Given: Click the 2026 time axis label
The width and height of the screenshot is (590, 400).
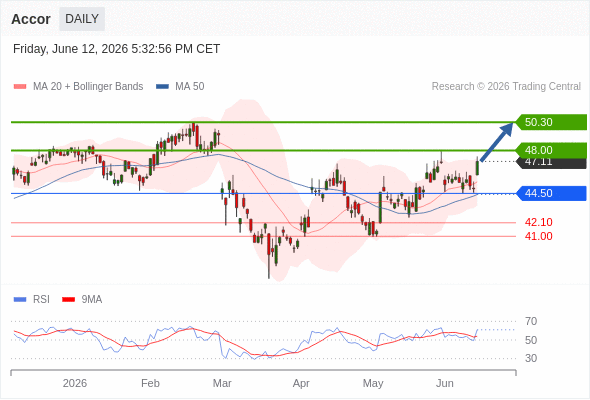Looking at the screenshot, I should click(x=75, y=383).
